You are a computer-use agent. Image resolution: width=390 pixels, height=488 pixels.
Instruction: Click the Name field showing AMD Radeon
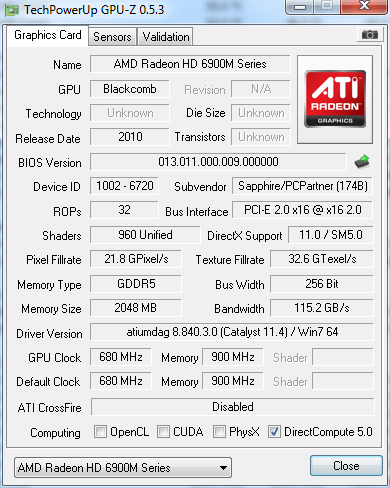click(x=190, y=64)
